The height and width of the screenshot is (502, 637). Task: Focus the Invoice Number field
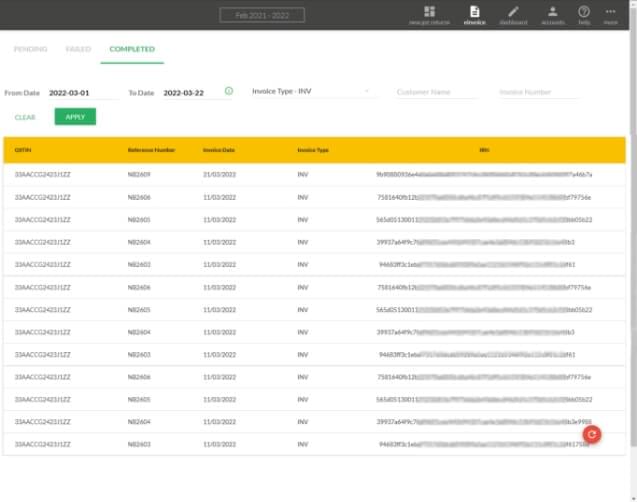pyautogui.click(x=538, y=92)
